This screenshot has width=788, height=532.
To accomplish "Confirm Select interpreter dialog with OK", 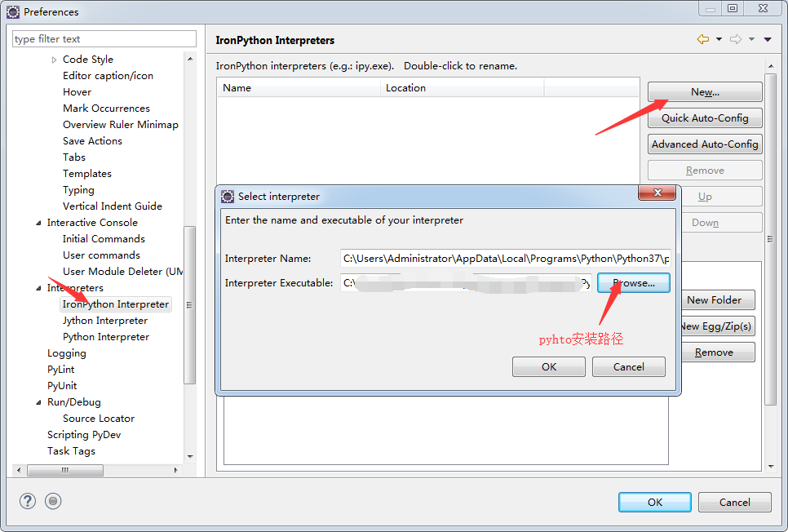I will tap(549, 366).
